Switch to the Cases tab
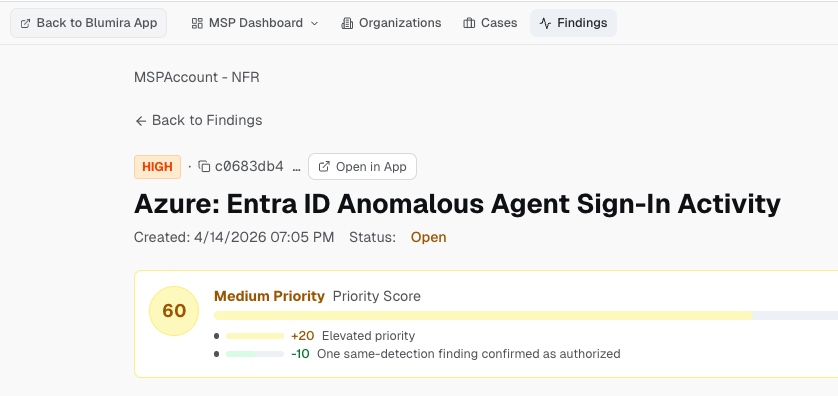This screenshot has width=838, height=396. (x=490, y=23)
